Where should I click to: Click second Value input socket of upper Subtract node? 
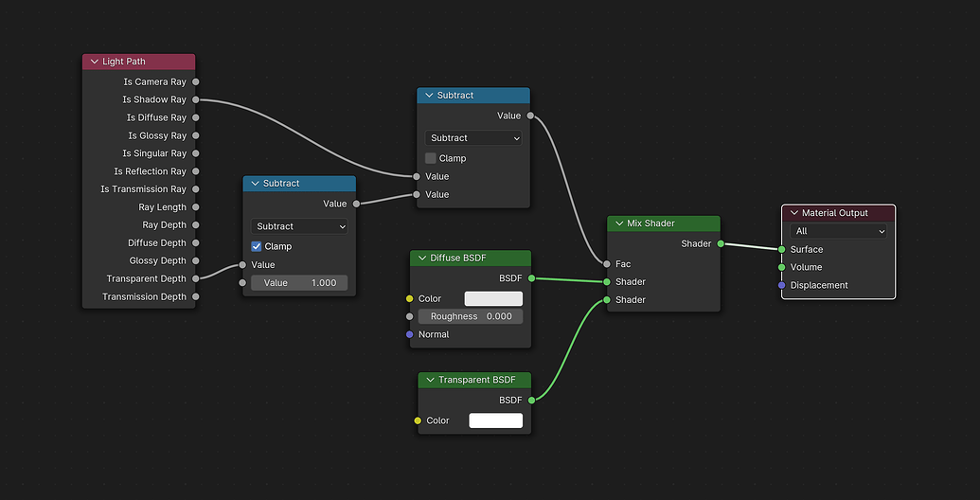click(x=417, y=194)
